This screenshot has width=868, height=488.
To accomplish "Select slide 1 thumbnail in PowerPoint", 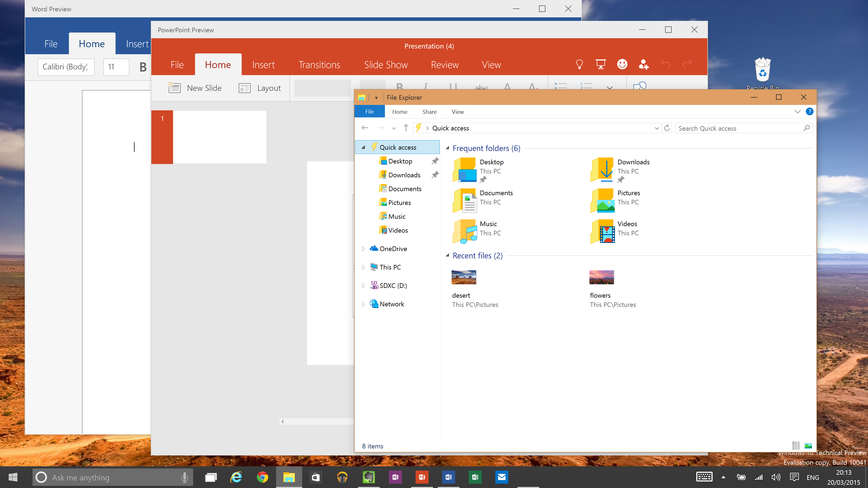I will point(219,137).
